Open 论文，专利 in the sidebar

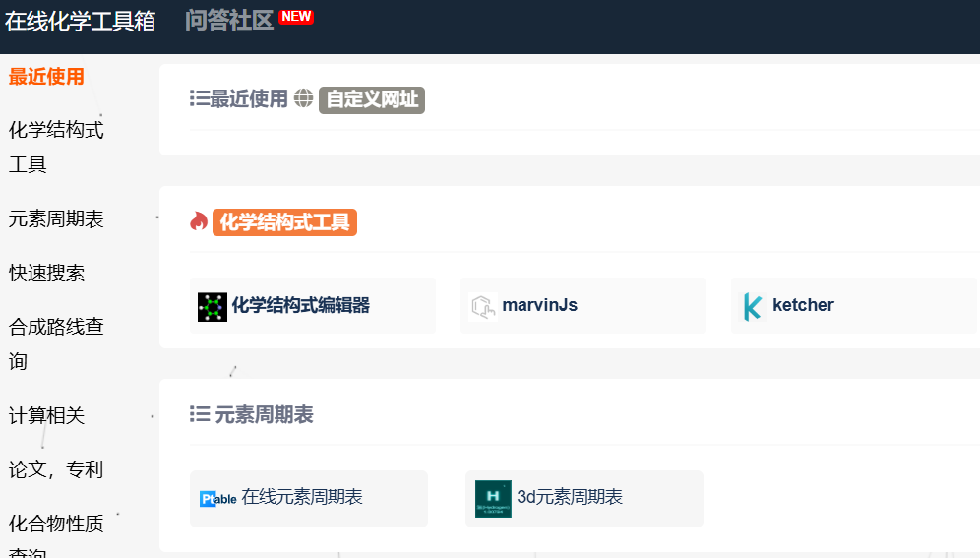[x=56, y=469]
